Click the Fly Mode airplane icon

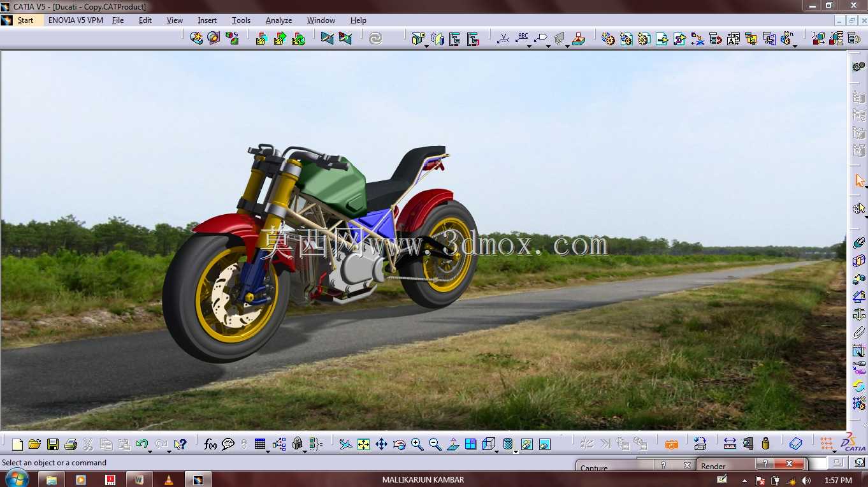pos(345,444)
